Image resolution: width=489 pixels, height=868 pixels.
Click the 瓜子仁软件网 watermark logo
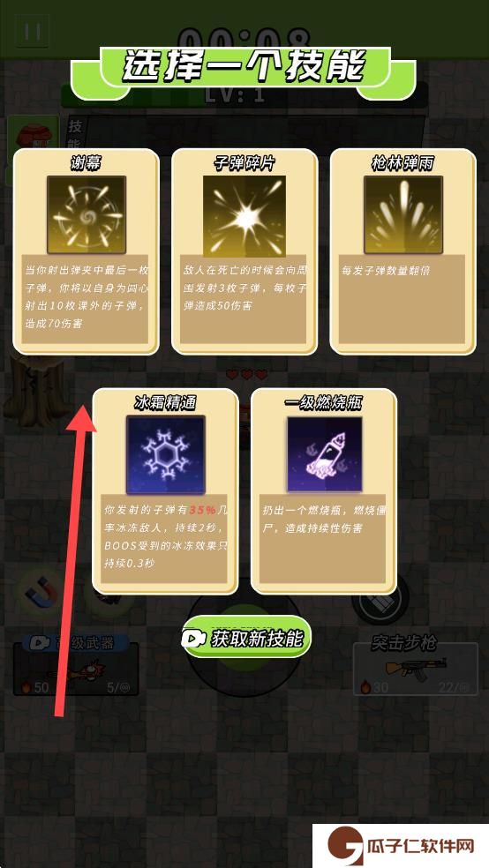tap(402, 846)
